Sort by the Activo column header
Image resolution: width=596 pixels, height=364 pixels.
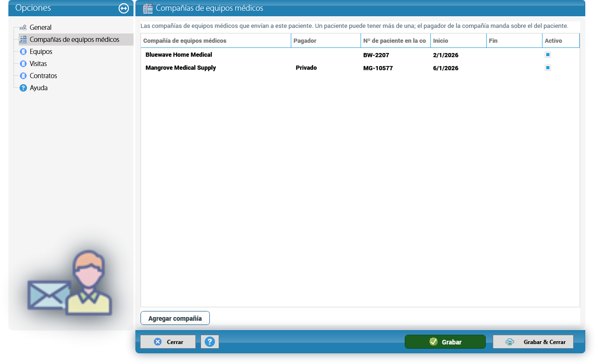coord(561,41)
